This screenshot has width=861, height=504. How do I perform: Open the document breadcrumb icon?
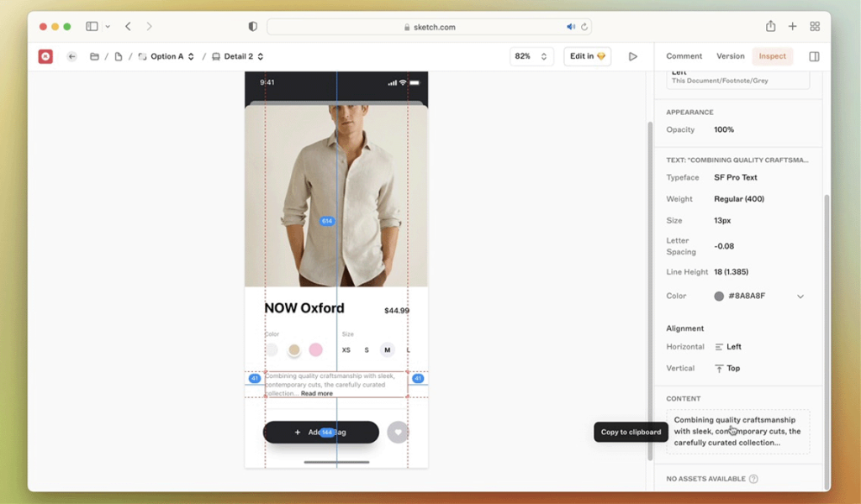click(118, 56)
